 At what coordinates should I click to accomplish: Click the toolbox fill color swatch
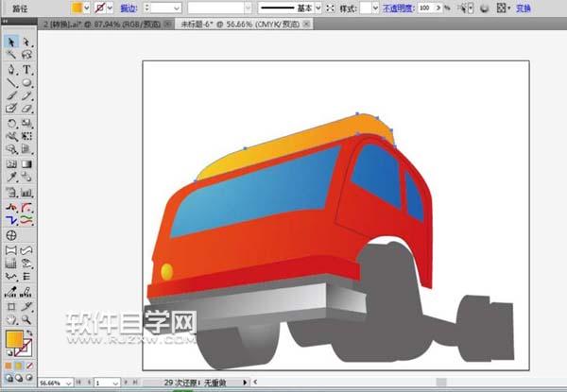(x=14, y=338)
